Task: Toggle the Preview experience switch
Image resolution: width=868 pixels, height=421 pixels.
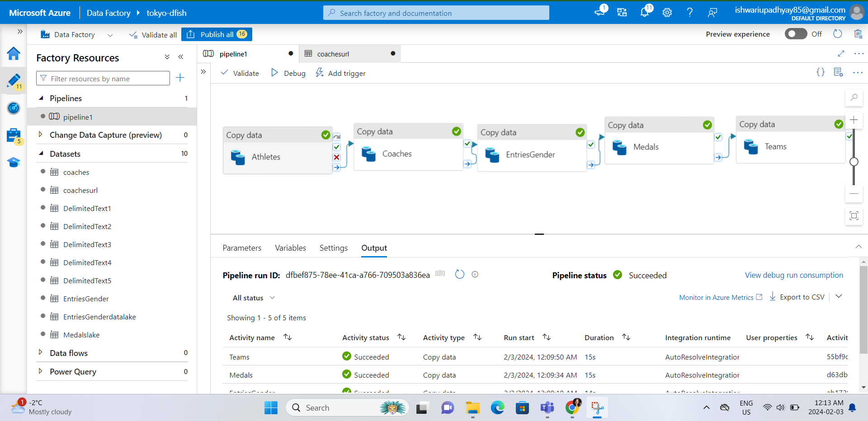Action: (x=796, y=34)
